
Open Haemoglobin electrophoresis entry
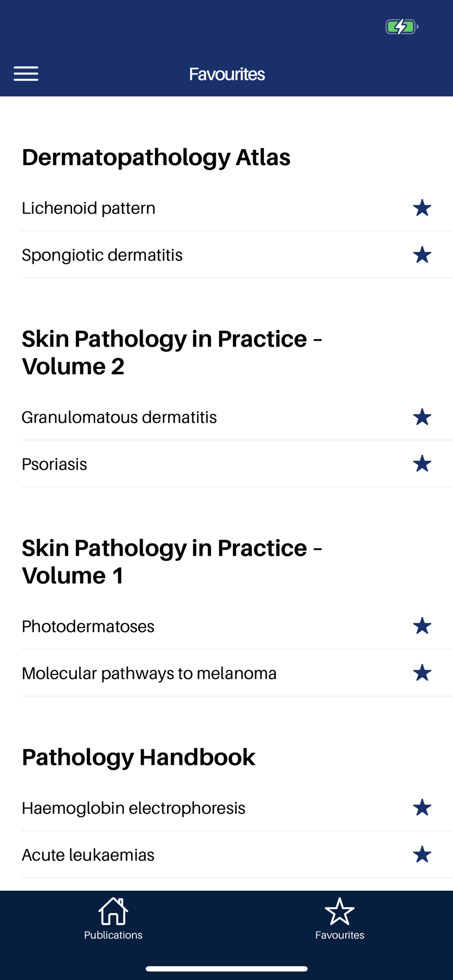coord(133,808)
